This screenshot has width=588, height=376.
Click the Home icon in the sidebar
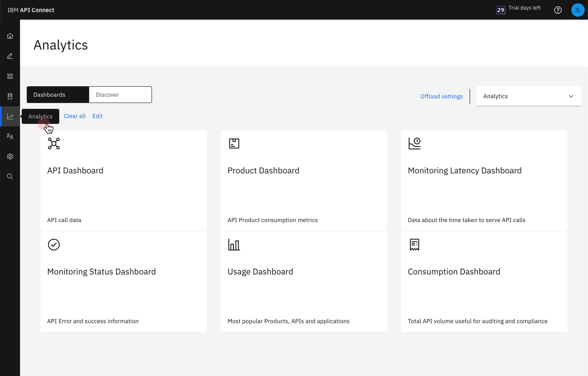pyautogui.click(x=10, y=36)
